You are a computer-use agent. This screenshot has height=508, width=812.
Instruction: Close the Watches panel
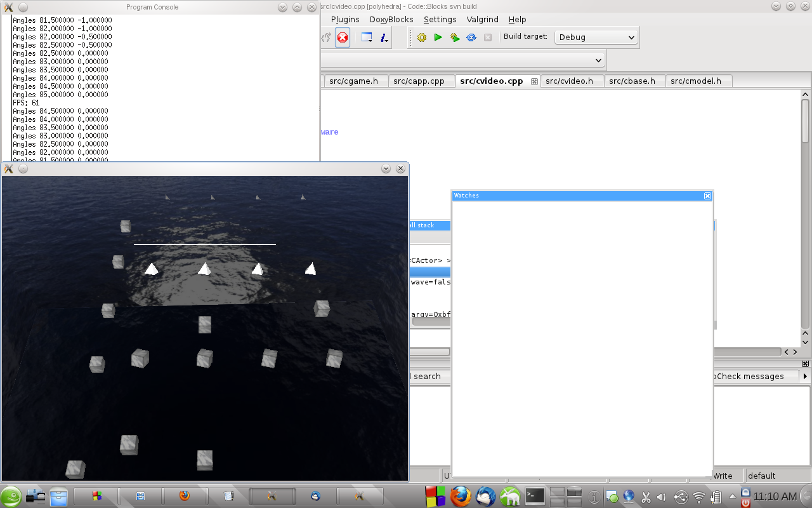pyautogui.click(x=707, y=196)
